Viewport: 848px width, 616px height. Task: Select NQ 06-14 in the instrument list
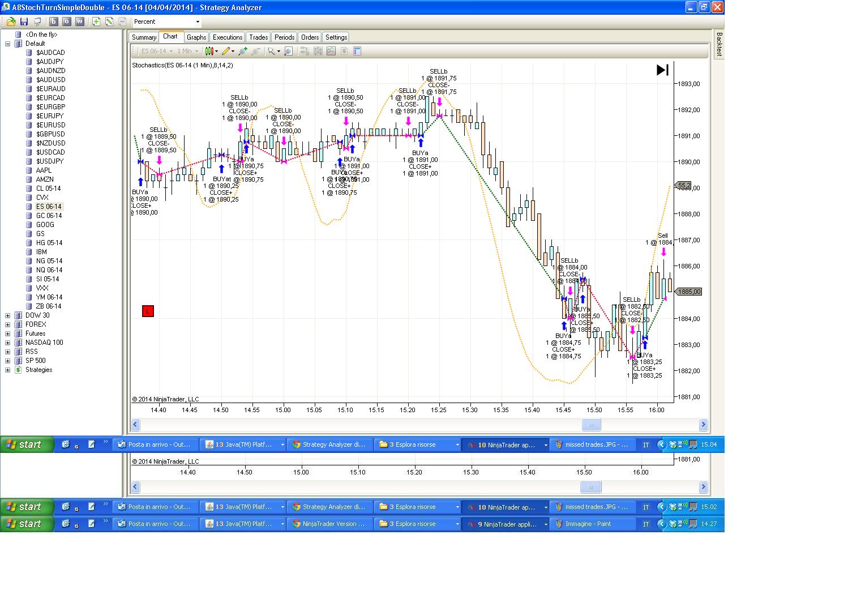pyautogui.click(x=49, y=270)
